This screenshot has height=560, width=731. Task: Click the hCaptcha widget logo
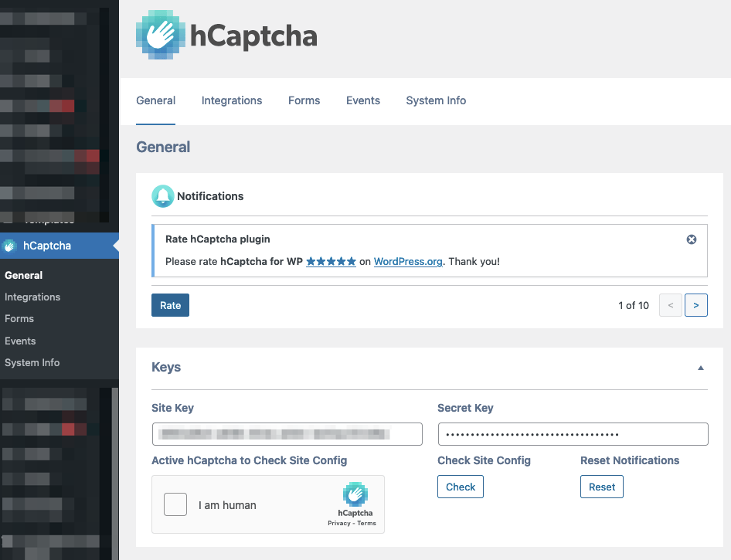coord(355,494)
